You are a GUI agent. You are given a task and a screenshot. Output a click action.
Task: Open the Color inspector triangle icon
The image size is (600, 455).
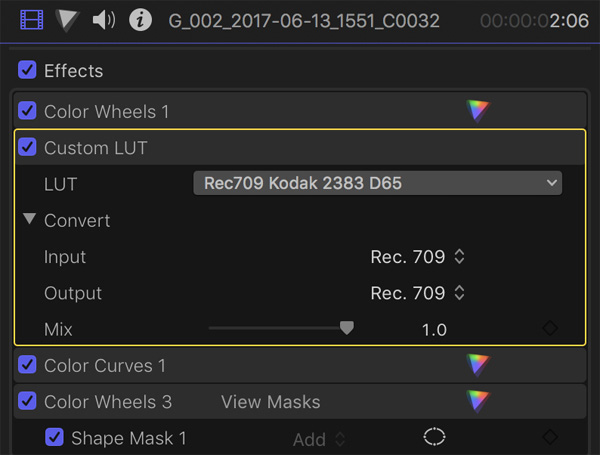(x=67, y=20)
